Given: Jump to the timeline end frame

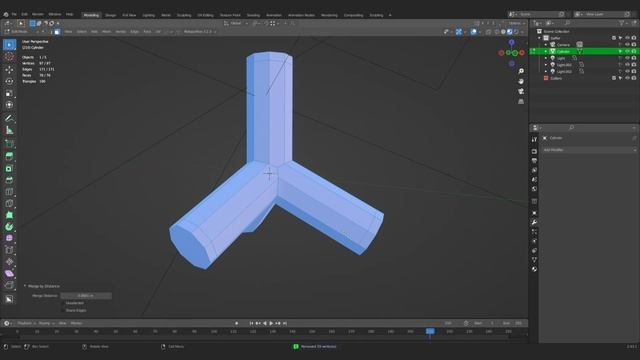Looking at the screenshot, I should coord(285,323).
